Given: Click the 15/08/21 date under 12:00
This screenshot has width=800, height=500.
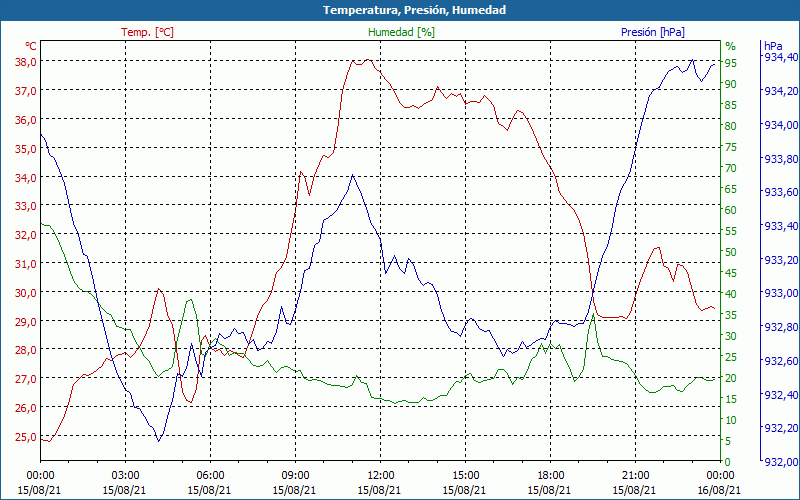Looking at the screenshot, I should coord(379,490).
